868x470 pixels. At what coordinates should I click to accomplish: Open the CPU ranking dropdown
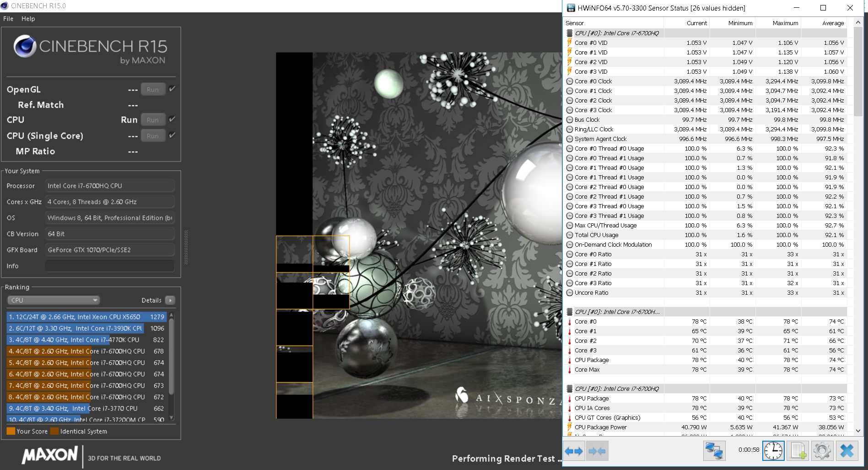point(54,300)
